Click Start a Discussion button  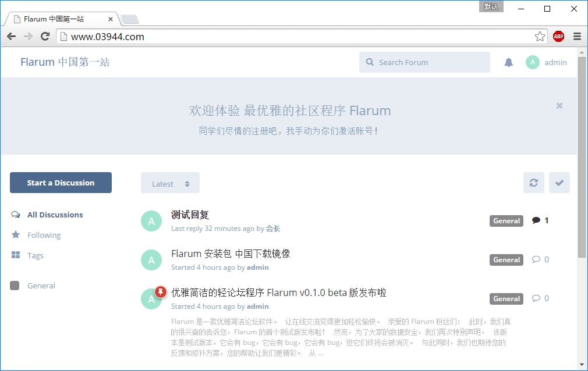point(61,183)
